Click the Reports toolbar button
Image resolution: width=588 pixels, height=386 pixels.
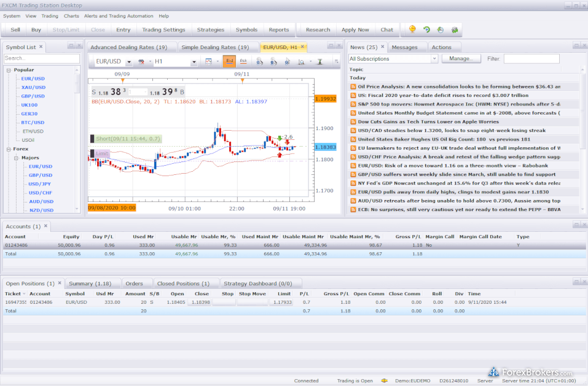[278, 29]
